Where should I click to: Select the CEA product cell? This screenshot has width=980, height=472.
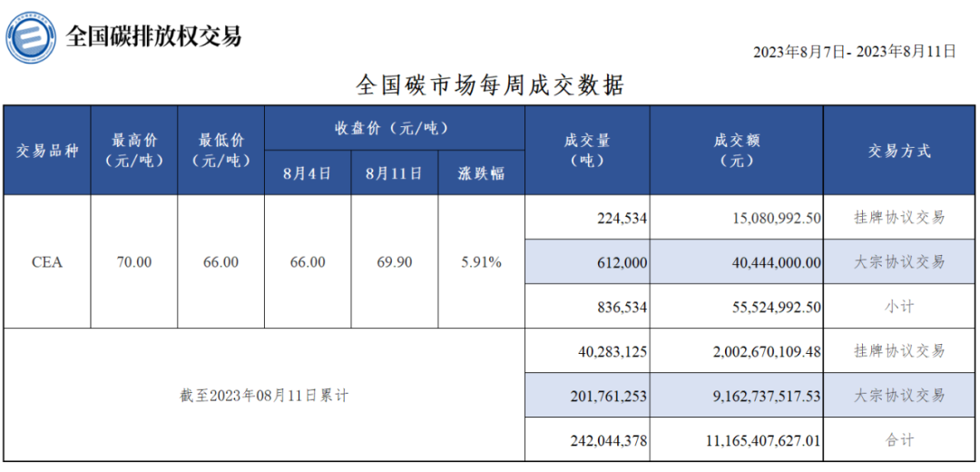47,261
